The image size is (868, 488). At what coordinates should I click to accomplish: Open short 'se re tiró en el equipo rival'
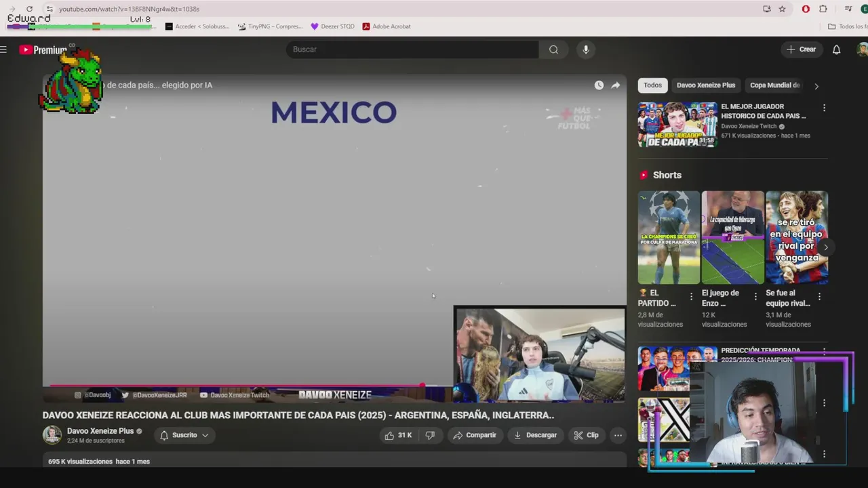coord(796,237)
